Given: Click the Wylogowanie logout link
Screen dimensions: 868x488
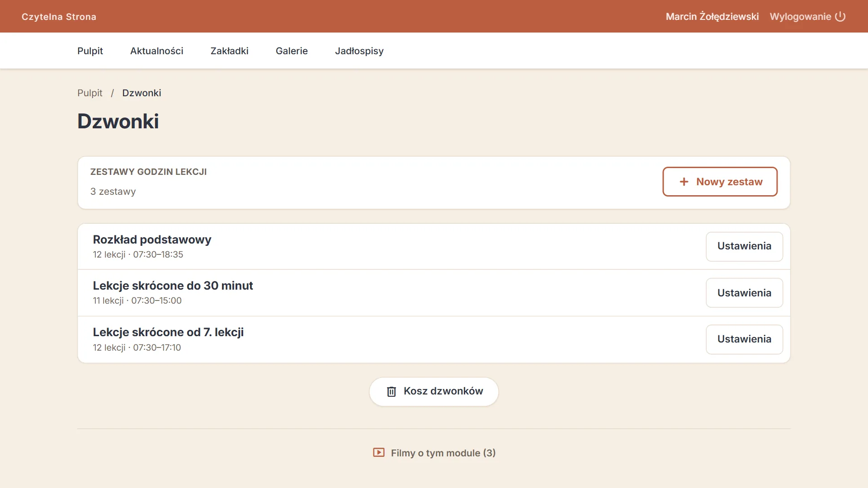Looking at the screenshot, I should pos(807,17).
